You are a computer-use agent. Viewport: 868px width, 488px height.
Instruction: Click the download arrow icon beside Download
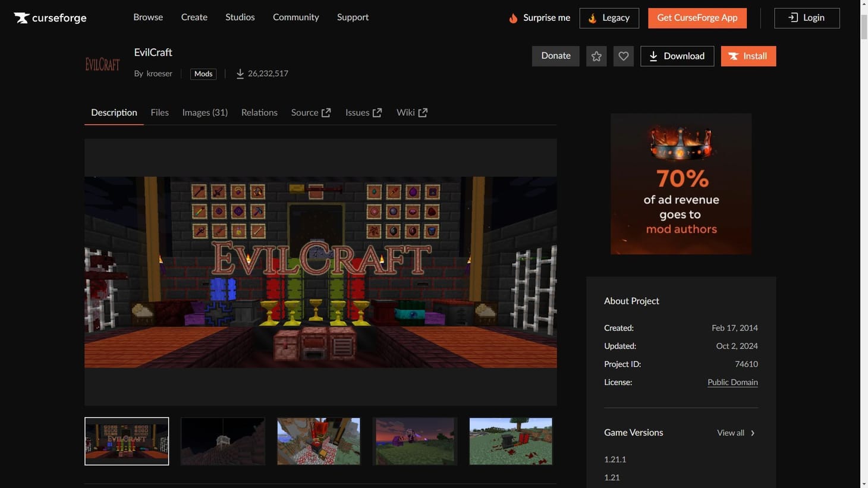click(655, 55)
